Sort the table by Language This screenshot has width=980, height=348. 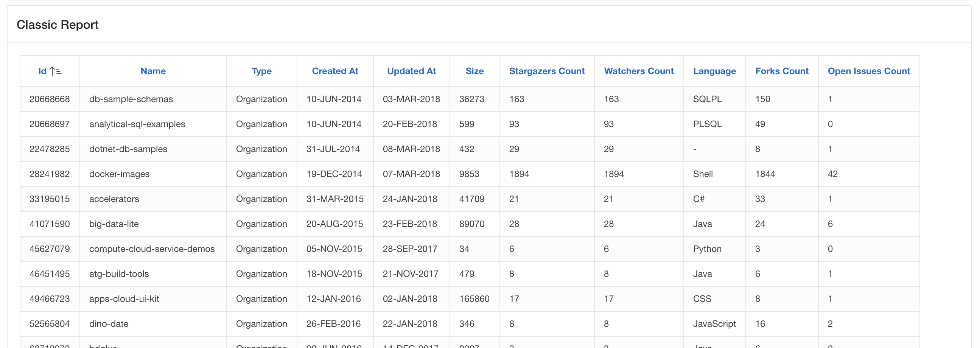pyautogui.click(x=714, y=71)
